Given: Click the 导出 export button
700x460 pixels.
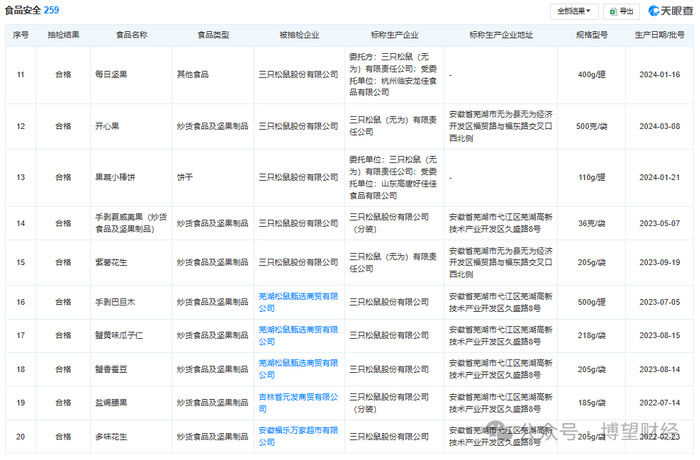Looking at the screenshot, I should coord(621,11).
